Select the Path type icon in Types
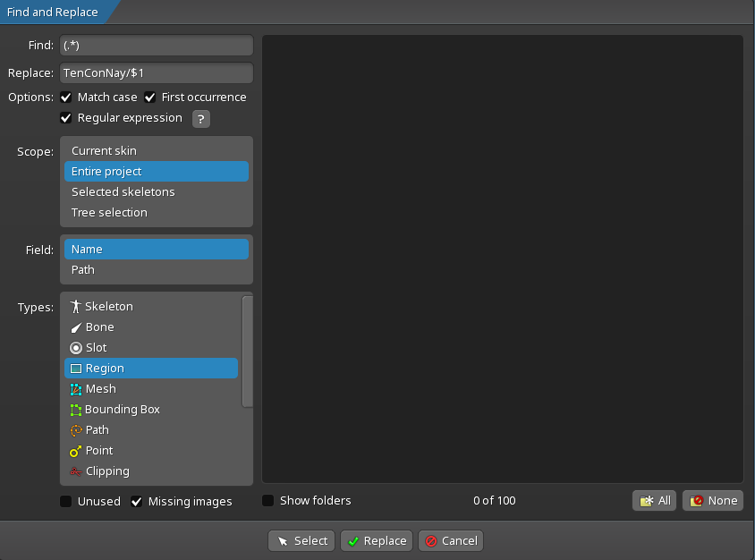This screenshot has height=560, width=755. pos(76,430)
